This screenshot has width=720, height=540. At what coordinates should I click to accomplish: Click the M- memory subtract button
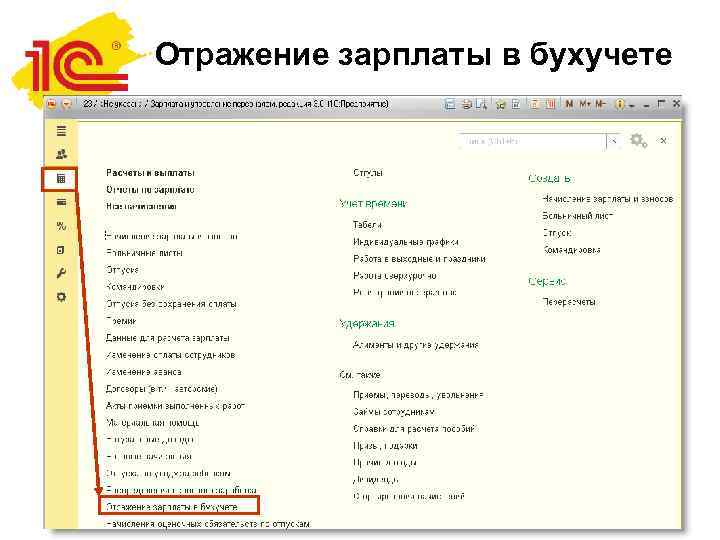(601, 104)
